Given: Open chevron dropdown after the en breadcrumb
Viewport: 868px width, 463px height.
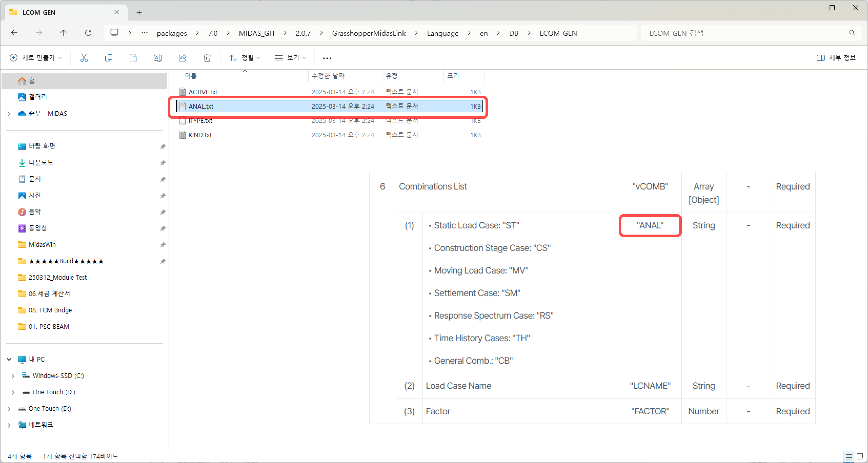Looking at the screenshot, I should point(498,33).
